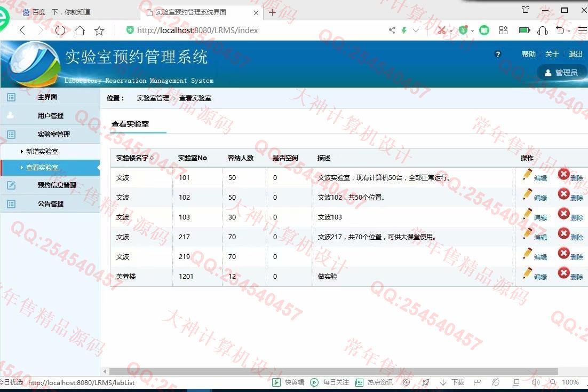
Task: Reload the page with refresh icon
Action: 60,30
